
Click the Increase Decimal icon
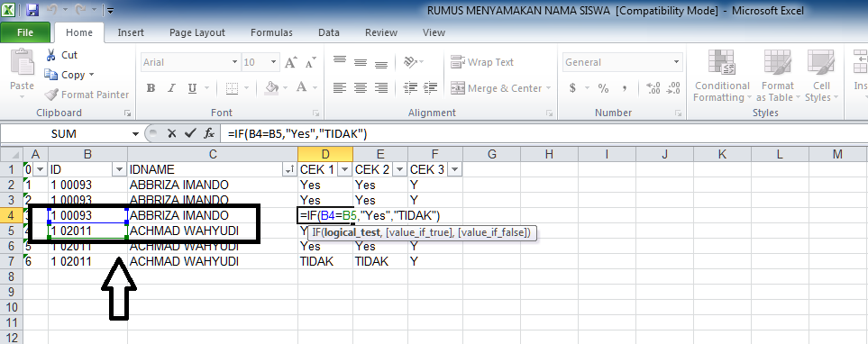coord(653,88)
